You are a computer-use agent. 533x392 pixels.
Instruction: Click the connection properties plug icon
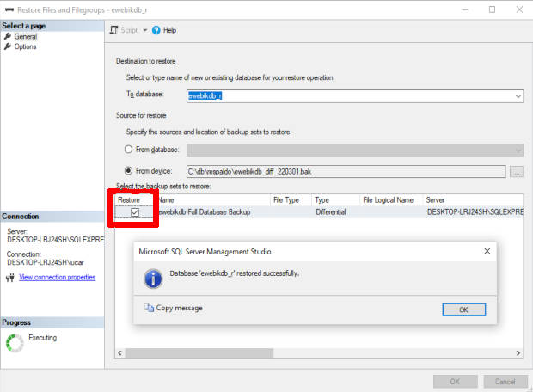(10, 278)
